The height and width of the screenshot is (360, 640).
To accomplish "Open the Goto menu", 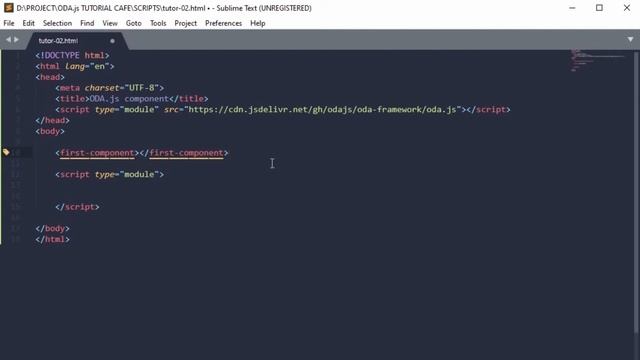I will (x=133, y=23).
